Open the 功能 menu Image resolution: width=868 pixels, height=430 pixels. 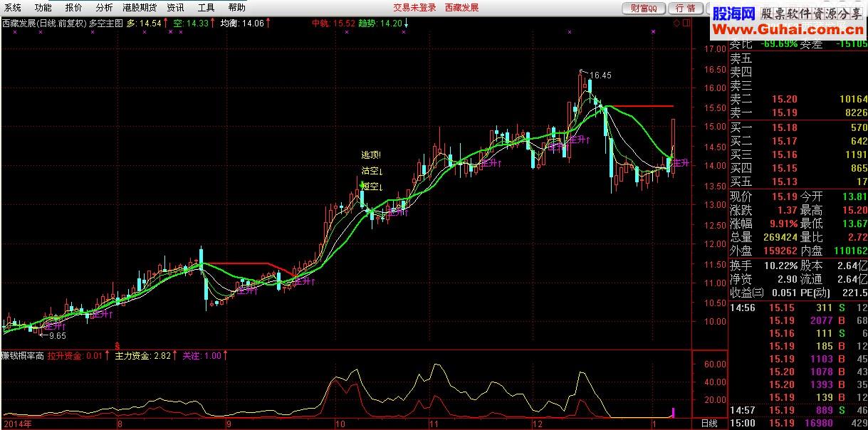pyautogui.click(x=43, y=8)
